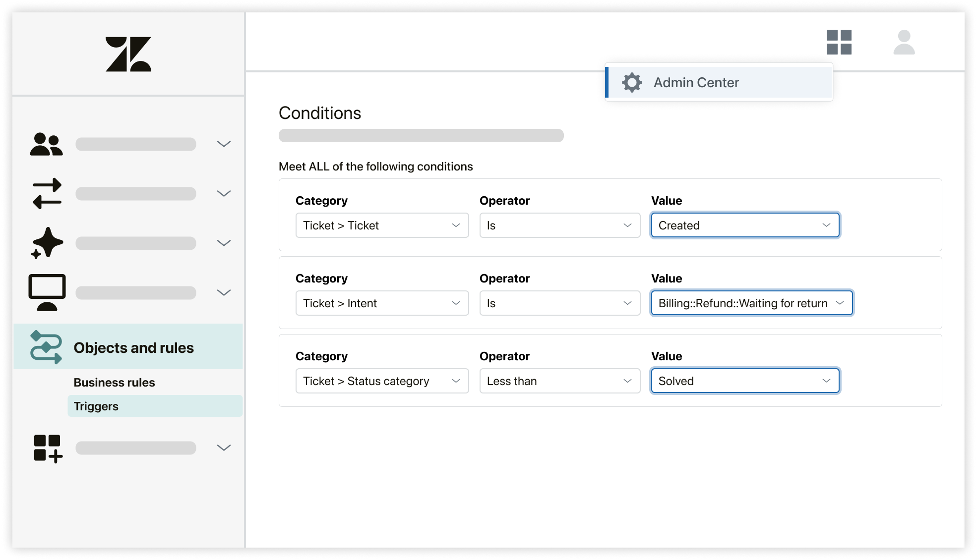Click the AI sparkle icon in sidebar
This screenshot has height=560, width=977.
(x=47, y=243)
